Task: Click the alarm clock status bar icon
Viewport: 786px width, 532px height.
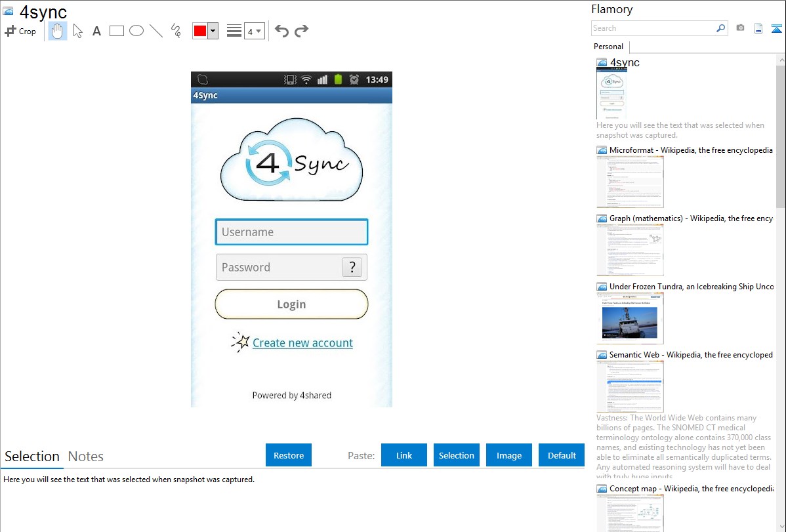Action: [354, 79]
